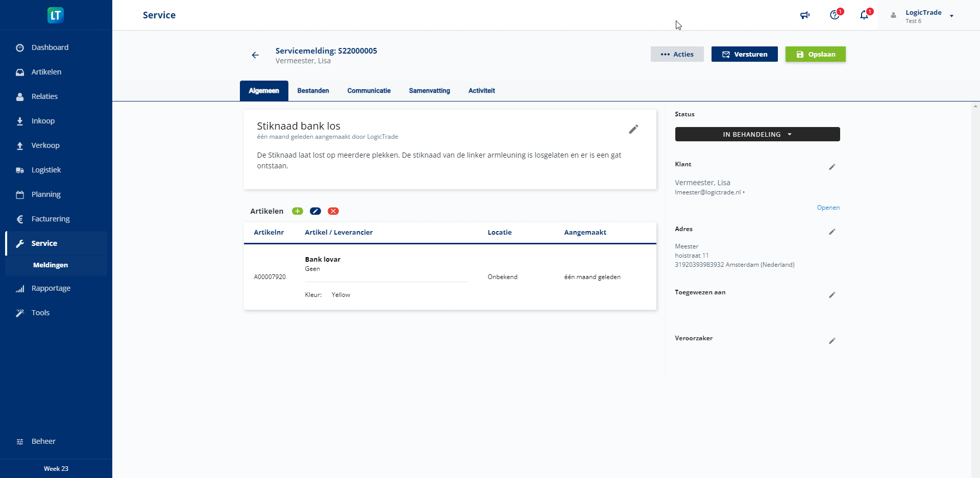Open the announcements megaphone icon
Screen dimensions: 980x478
tap(805, 15)
